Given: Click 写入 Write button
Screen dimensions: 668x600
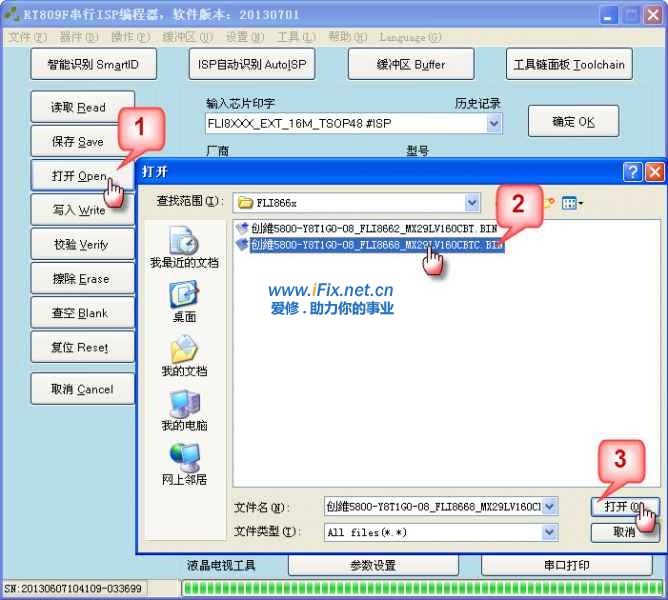Looking at the screenshot, I should pyautogui.click(x=82, y=210).
